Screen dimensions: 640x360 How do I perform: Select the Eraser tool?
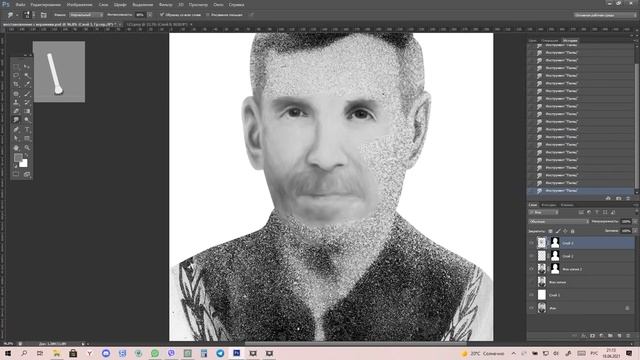tap(16, 111)
